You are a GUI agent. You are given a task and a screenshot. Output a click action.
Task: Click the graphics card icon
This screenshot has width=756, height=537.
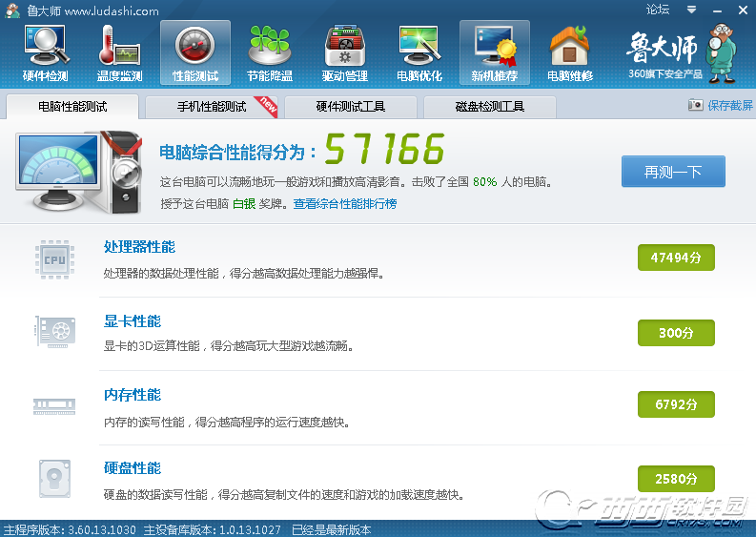point(55,332)
